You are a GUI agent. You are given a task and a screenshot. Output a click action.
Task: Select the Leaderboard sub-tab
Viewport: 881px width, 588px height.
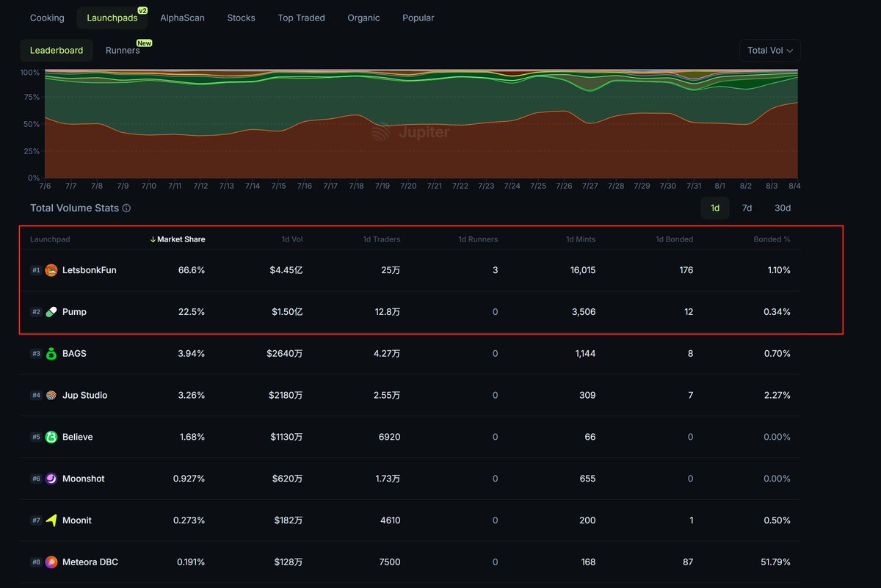coord(57,51)
